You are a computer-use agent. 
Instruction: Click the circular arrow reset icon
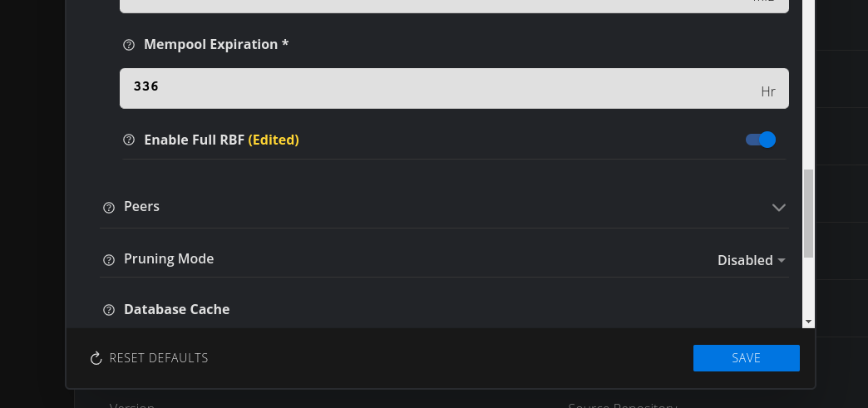pos(96,359)
